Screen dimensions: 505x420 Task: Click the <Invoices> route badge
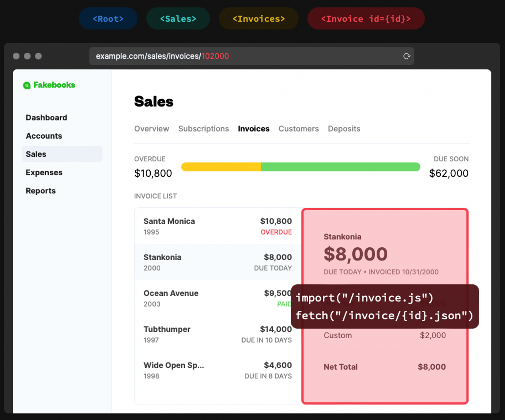pyautogui.click(x=258, y=19)
